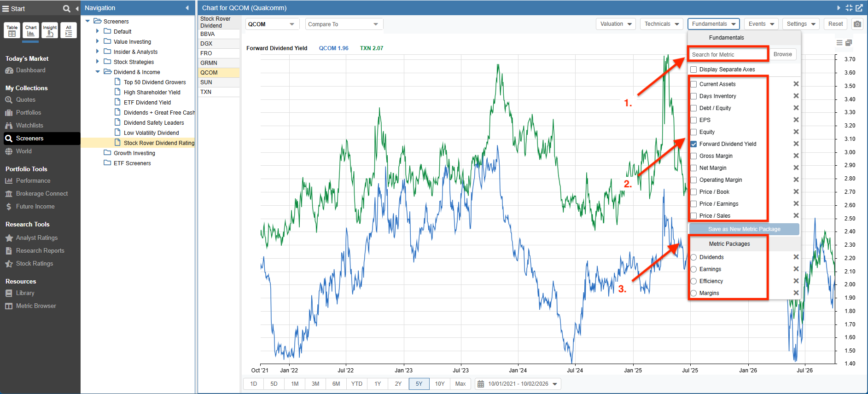Remove Current Assets metric with X
The height and width of the screenshot is (394, 868).
tap(796, 84)
